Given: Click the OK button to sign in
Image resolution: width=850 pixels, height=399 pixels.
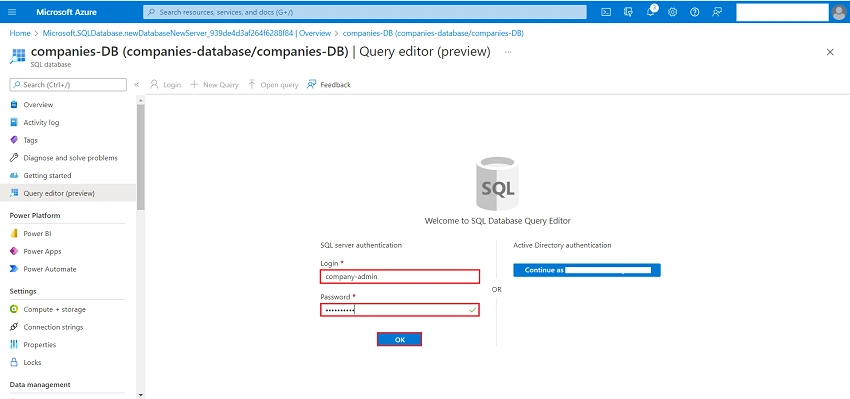Looking at the screenshot, I should click(x=400, y=339).
